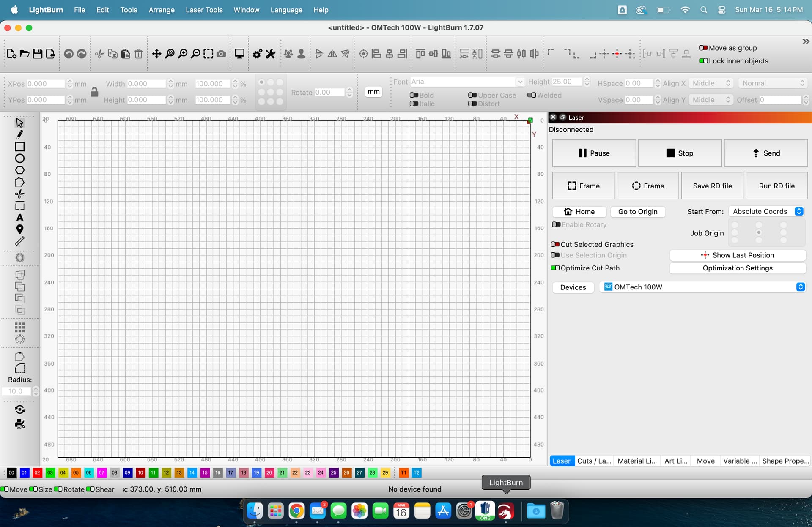Select the Offset Shapes tool
Viewport: 812px width, 527px height.
point(19,257)
